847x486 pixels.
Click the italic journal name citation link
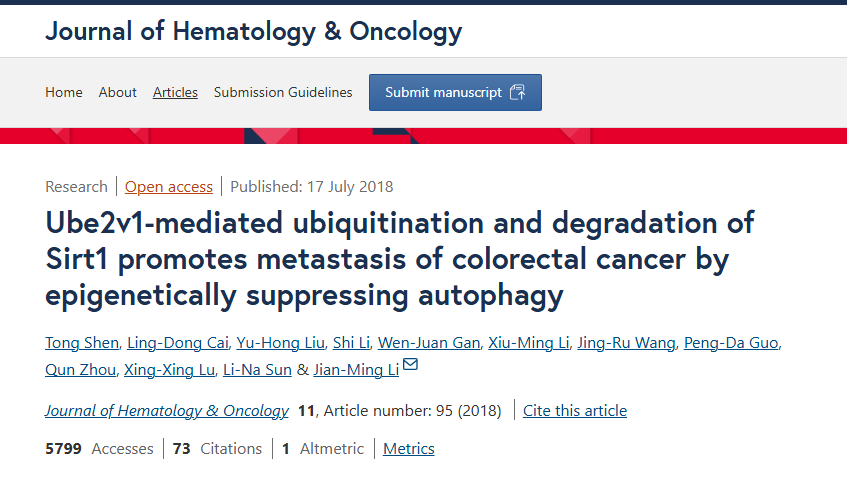(167, 411)
